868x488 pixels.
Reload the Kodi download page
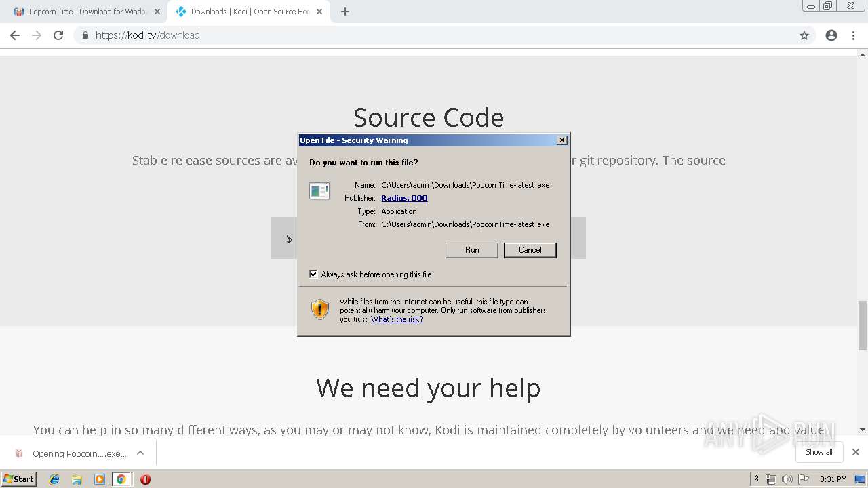click(x=58, y=35)
